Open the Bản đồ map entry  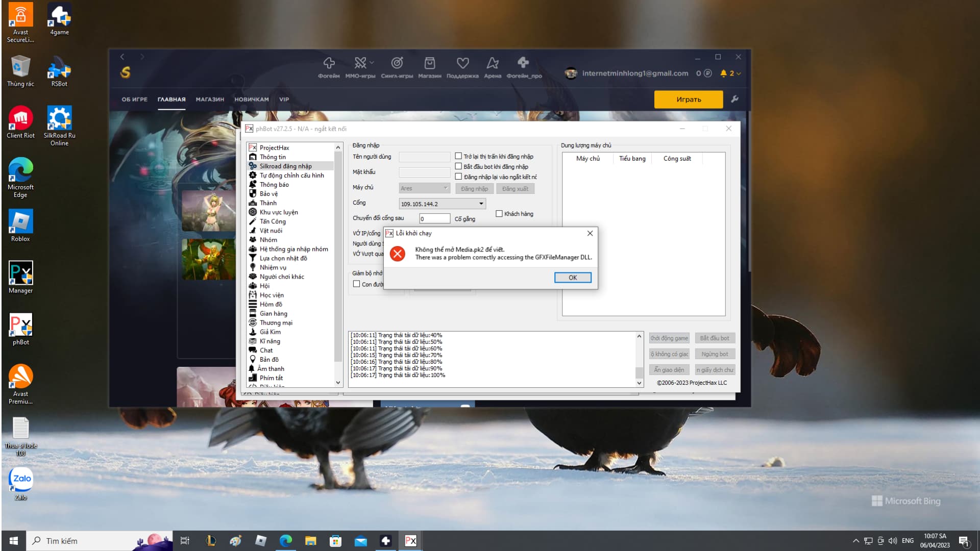268,360
